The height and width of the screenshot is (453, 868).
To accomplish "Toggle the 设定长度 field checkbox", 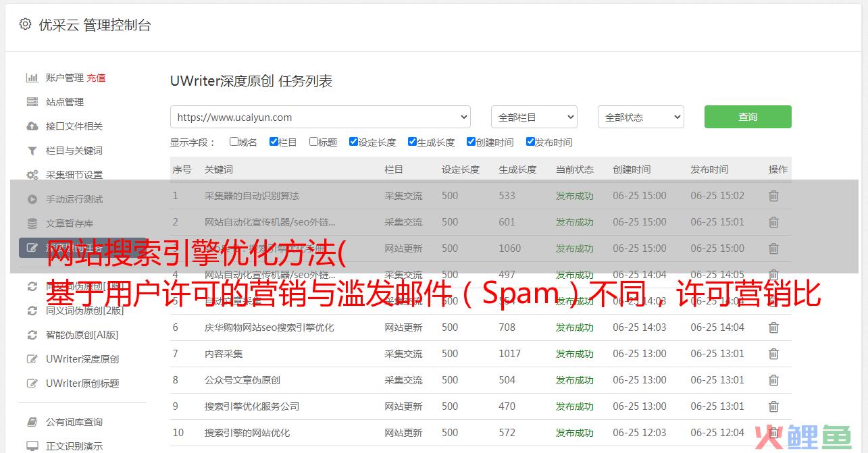I will tap(353, 142).
